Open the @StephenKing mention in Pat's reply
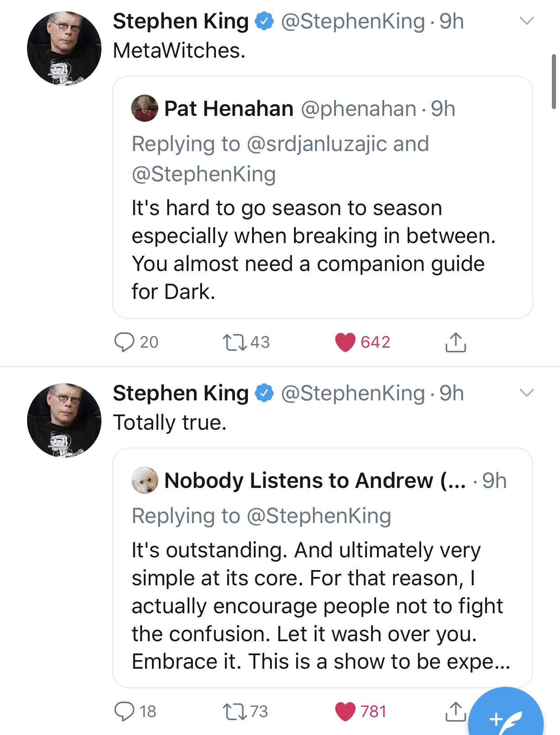 point(204,174)
